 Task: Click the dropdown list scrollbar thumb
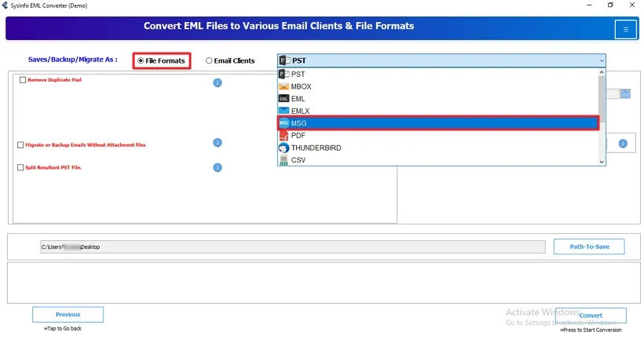[x=602, y=98]
